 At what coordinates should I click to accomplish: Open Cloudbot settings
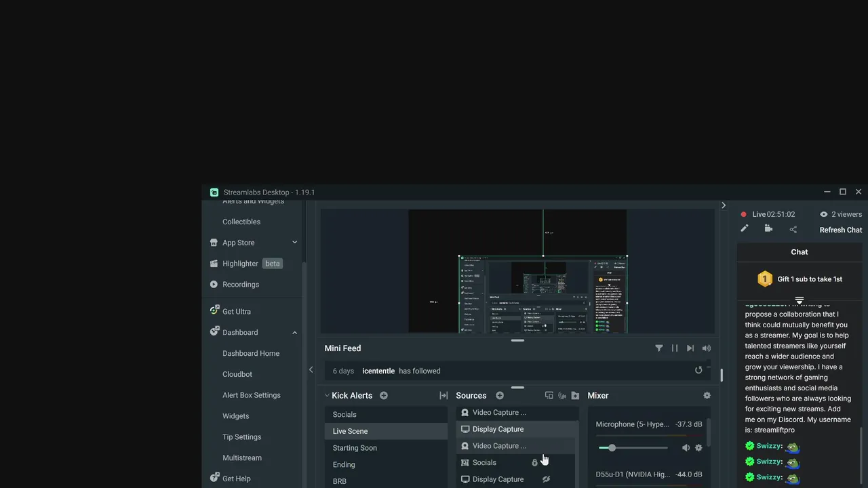237,374
